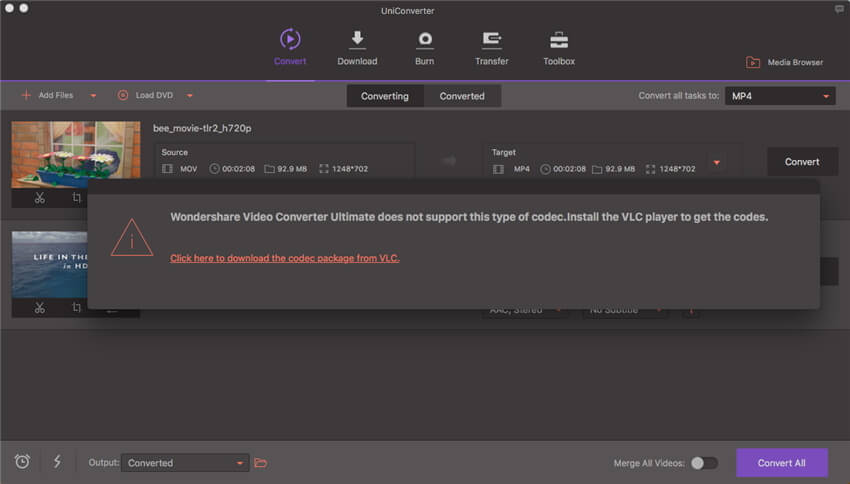This screenshot has width=850, height=484.
Task: Click the source file size 92.9 MB
Action: tap(292, 169)
